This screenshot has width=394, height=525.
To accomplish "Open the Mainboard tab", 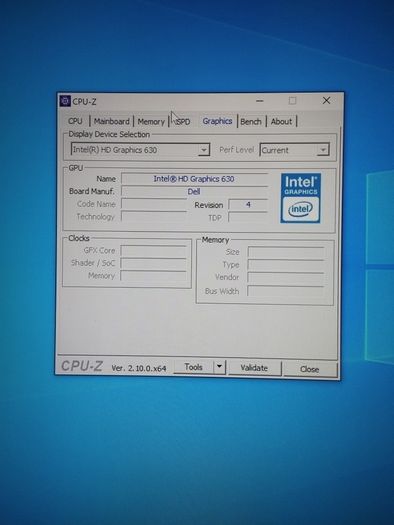I will tap(111, 121).
